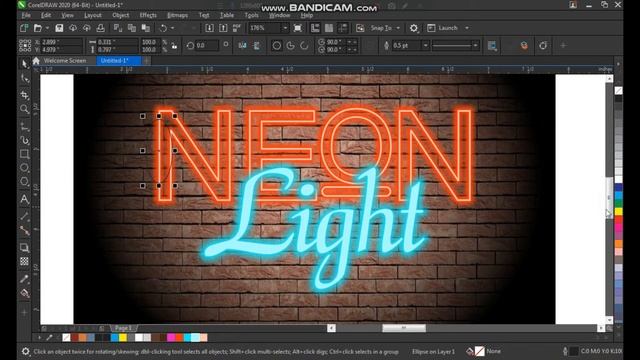Toggle mirror vertically button
The width and height of the screenshot is (640, 360).
pos(257,46)
